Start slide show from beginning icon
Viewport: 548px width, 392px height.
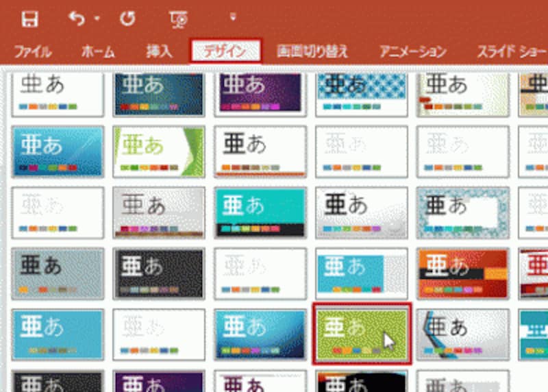pos(179,19)
